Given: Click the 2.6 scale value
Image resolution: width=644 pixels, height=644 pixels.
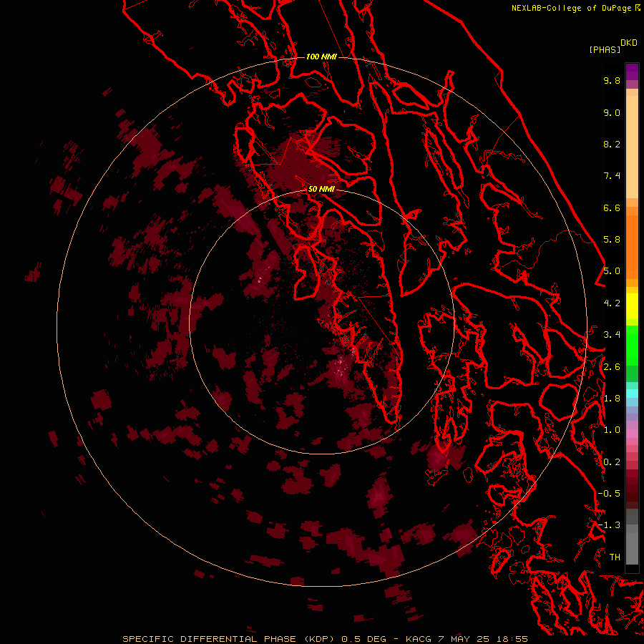Looking at the screenshot, I should click(612, 367).
